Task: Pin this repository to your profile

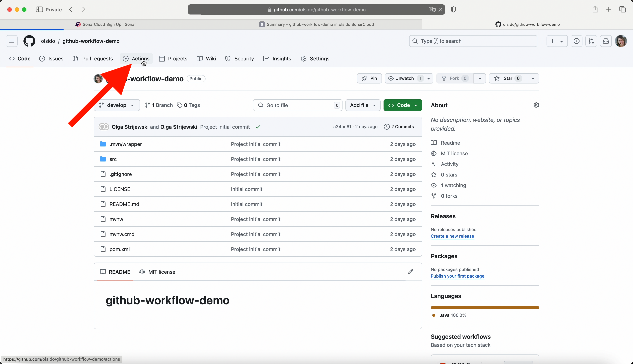Action: pyautogui.click(x=369, y=79)
